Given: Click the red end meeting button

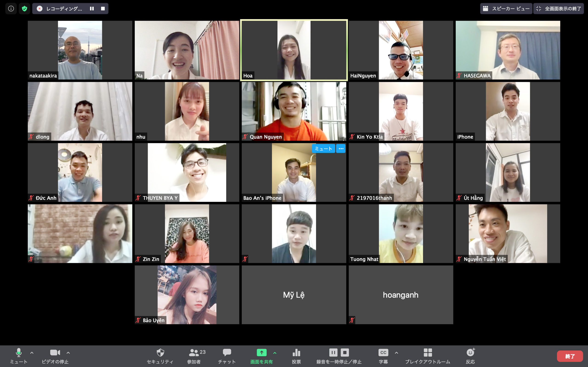Looking at the screenshot, I should click(570, 356).
